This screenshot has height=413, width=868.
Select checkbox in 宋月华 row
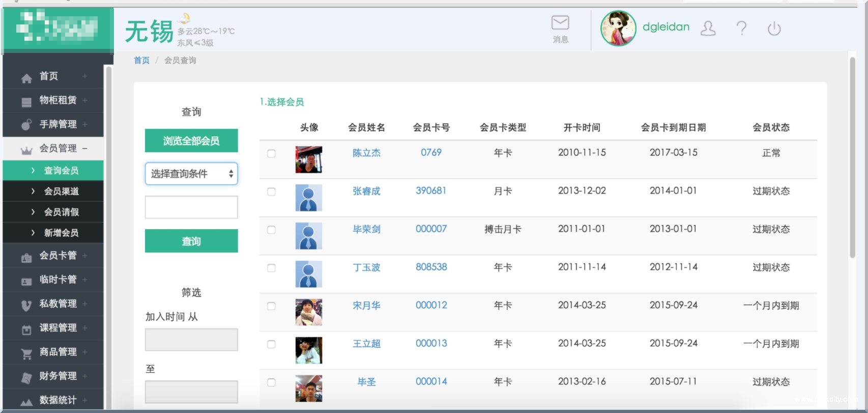(272, 306)
